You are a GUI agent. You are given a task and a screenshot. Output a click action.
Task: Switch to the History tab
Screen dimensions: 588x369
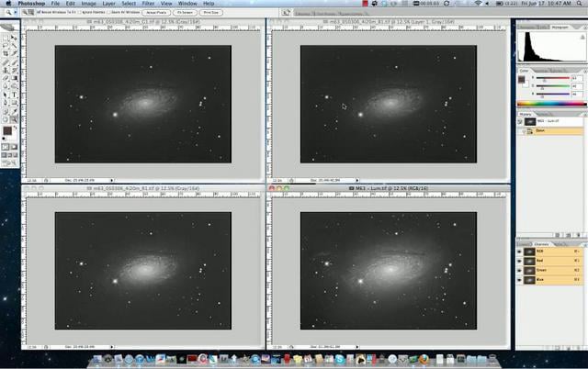526,114
